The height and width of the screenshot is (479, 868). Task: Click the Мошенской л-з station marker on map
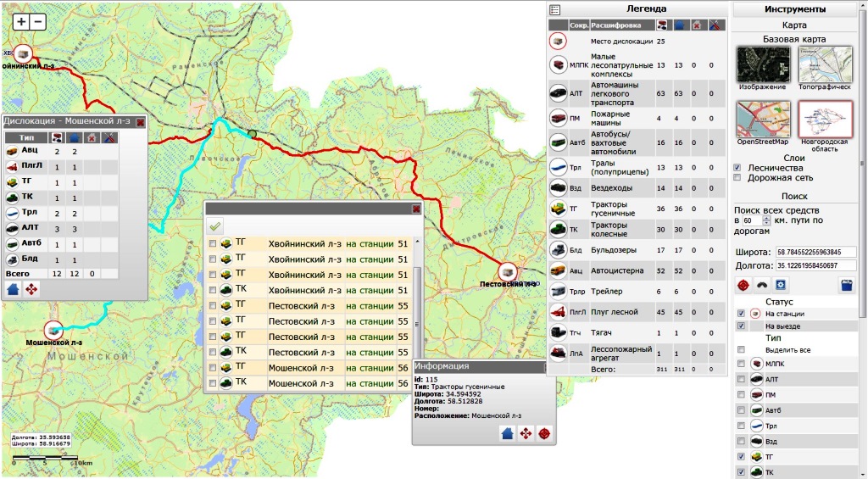(53, 331)
